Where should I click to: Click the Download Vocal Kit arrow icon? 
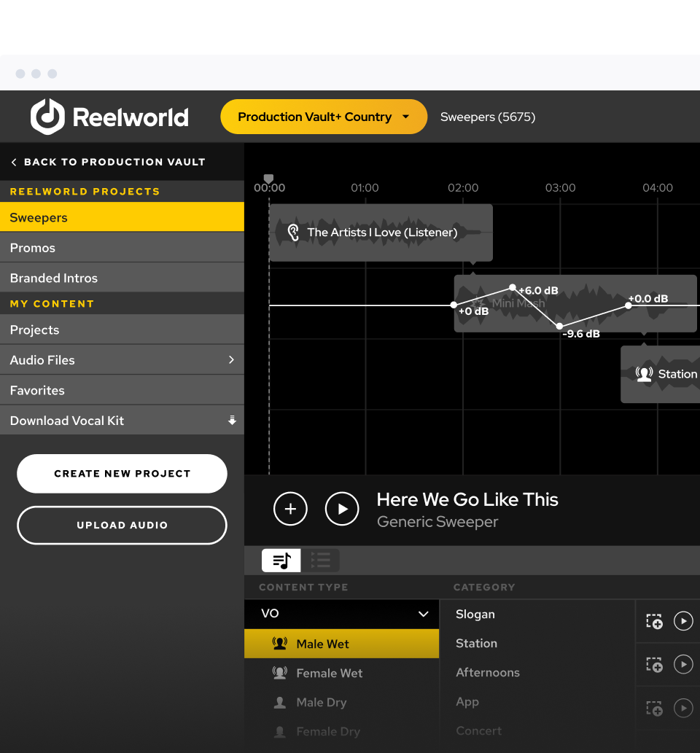232,421
